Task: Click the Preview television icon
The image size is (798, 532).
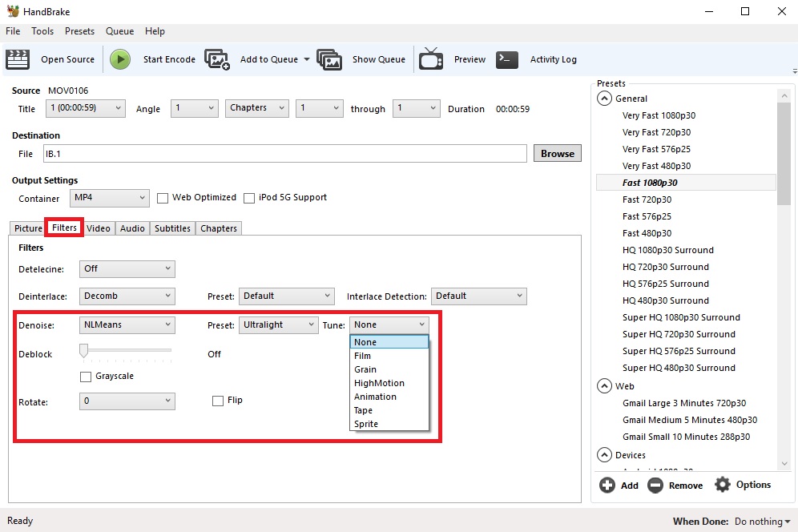Action: (x=431, y=59)
